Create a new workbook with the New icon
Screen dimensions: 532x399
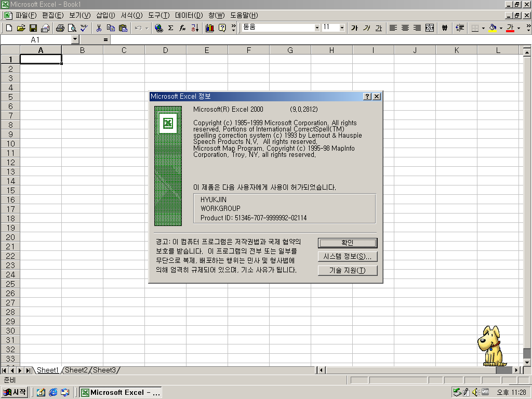[9, 28]
